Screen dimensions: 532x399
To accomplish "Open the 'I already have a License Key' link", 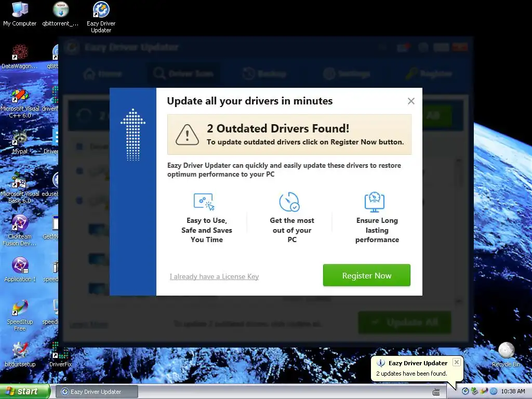I will (x=214, y=276).
